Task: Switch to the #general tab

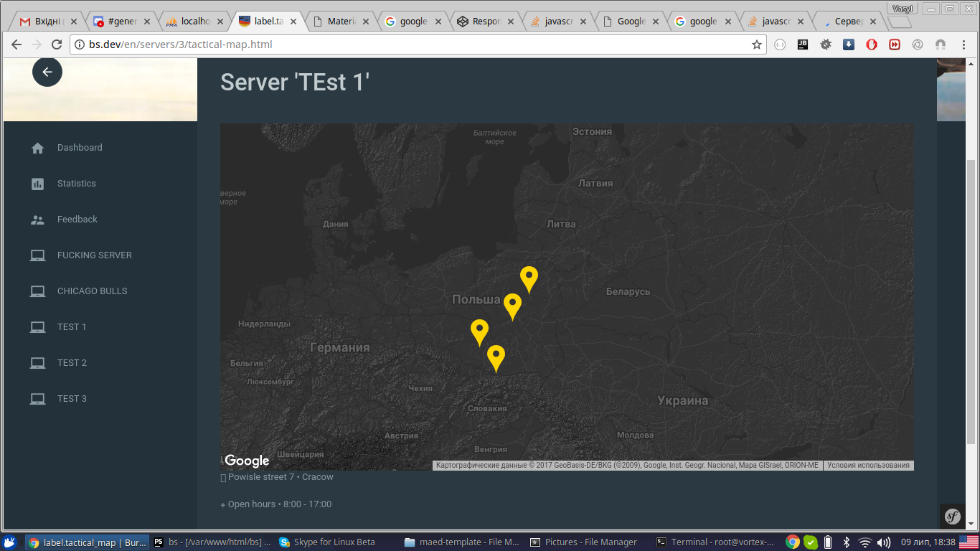Action: coord(121,22)
